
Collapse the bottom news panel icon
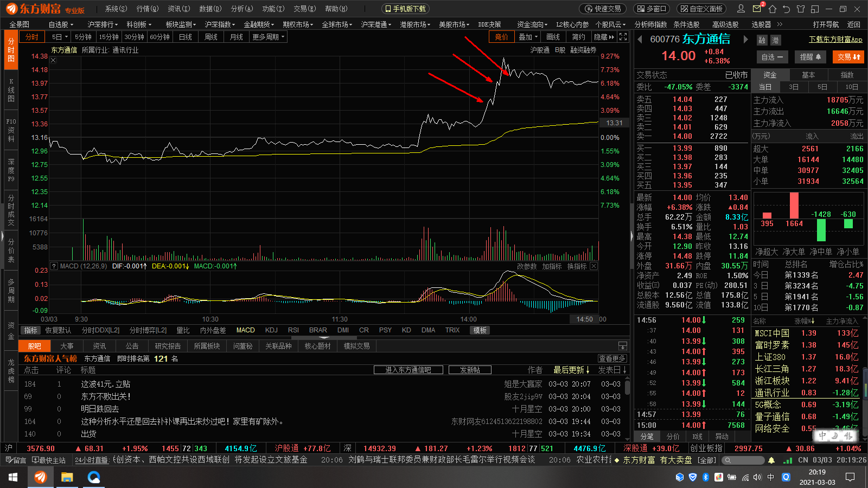pos(623,346)
